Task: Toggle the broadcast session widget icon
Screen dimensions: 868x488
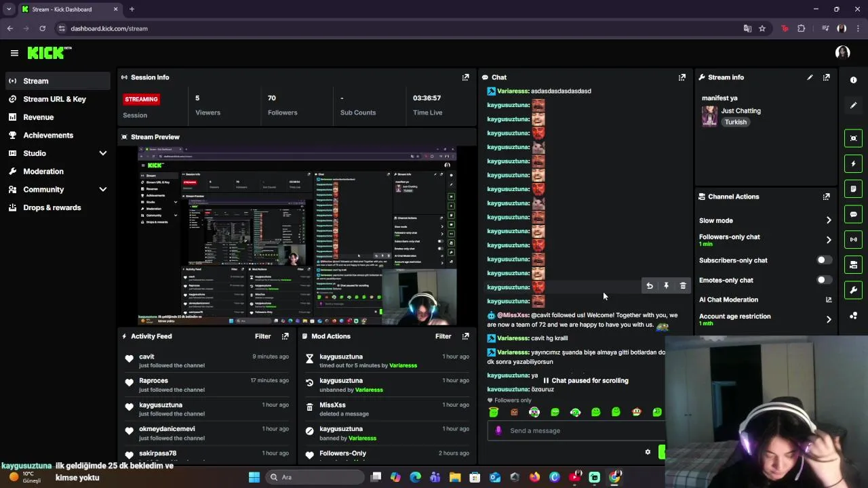Action: (853, 239)
